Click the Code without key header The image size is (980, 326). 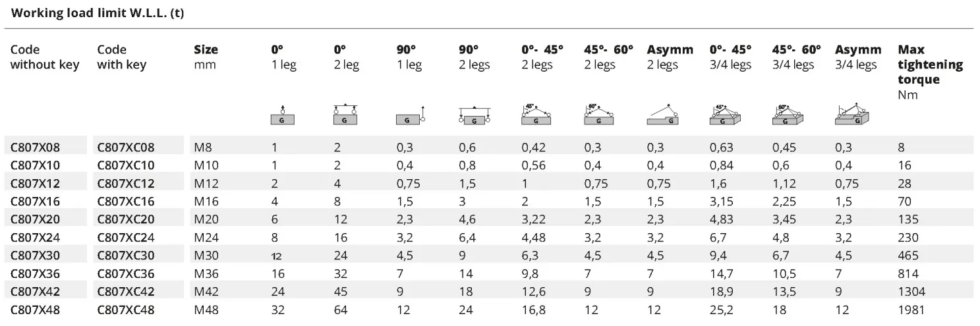pos(45,57)
